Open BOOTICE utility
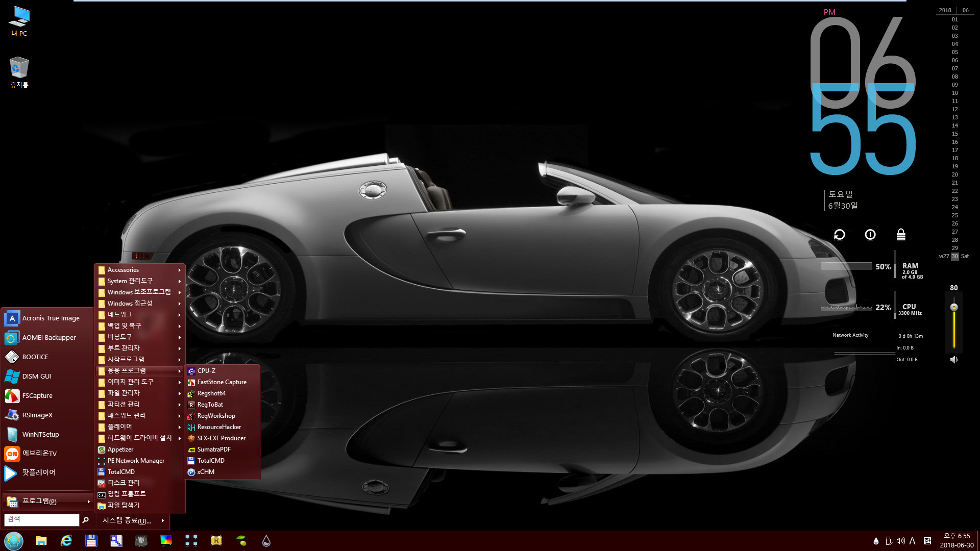The image size is (980, 551). (47, 357)
